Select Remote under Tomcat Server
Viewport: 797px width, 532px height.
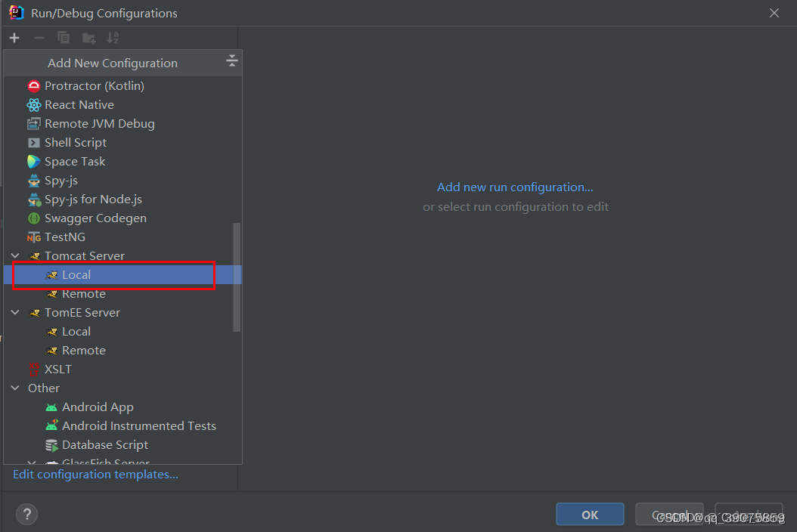pyautogui.click(x=122, y=294)
